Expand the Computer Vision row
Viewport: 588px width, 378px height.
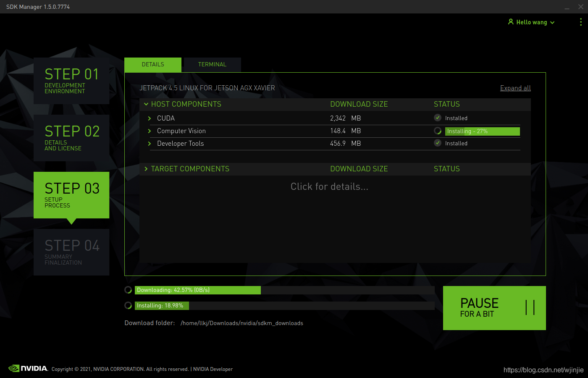pyautogui.click(x=149, y=131)
